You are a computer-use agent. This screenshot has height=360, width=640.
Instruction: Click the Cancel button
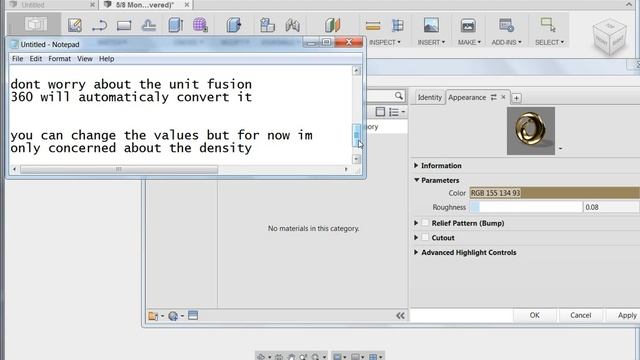580,315
